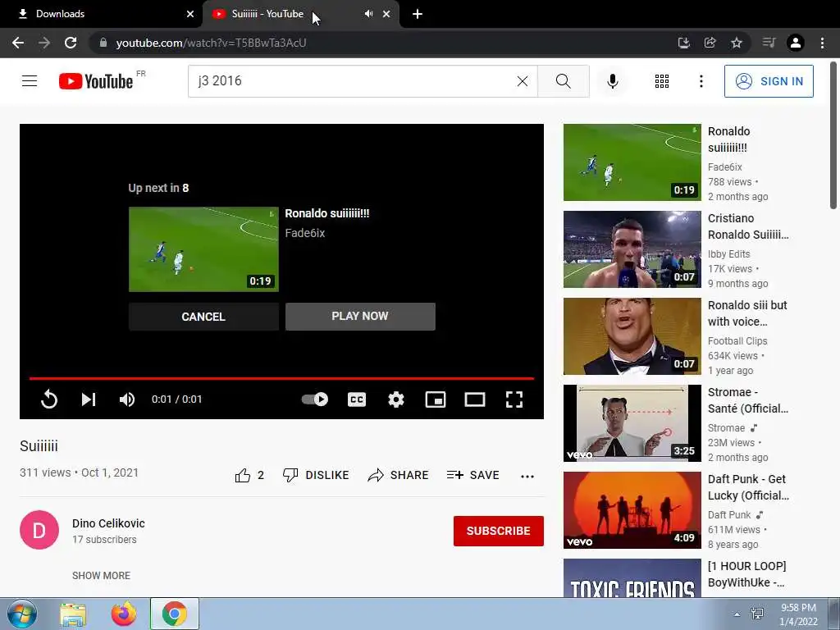Open Ronaldo siii but with voice video
The image size is (840, 630).
[x=632, y=336]
